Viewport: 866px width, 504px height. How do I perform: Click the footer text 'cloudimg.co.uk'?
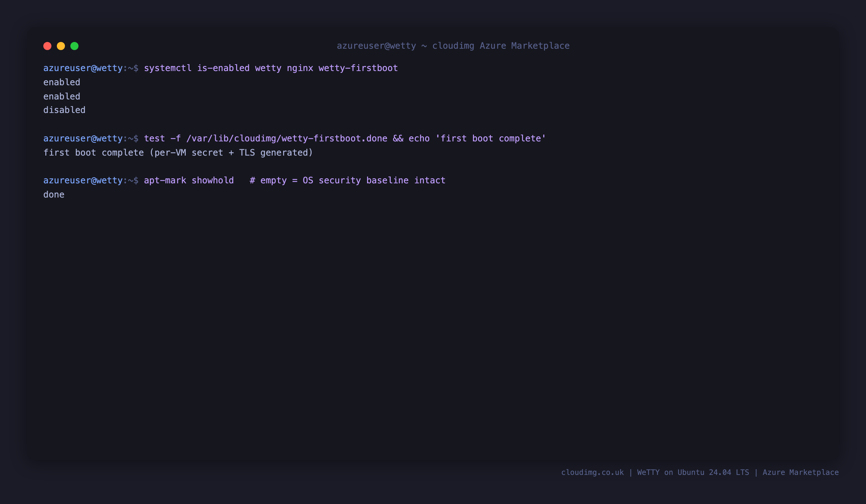592,473
